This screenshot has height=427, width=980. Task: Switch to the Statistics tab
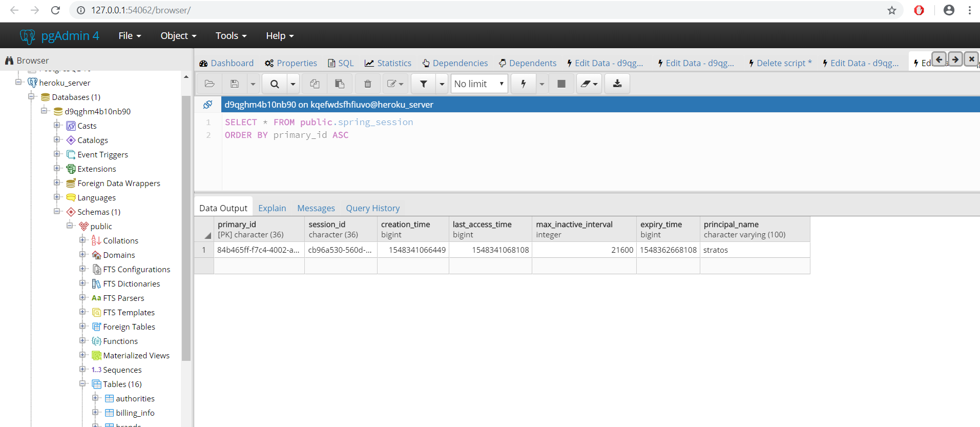[388, 63]
